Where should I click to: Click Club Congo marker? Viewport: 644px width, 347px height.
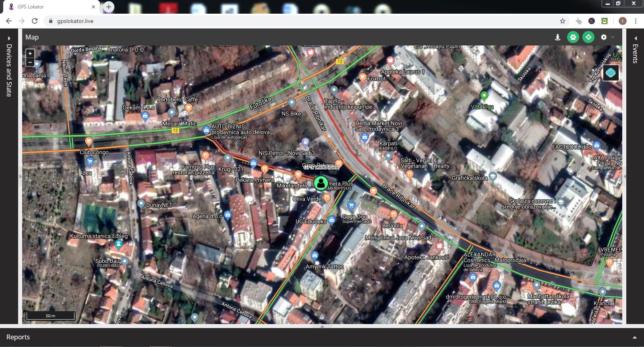[89, 142]
